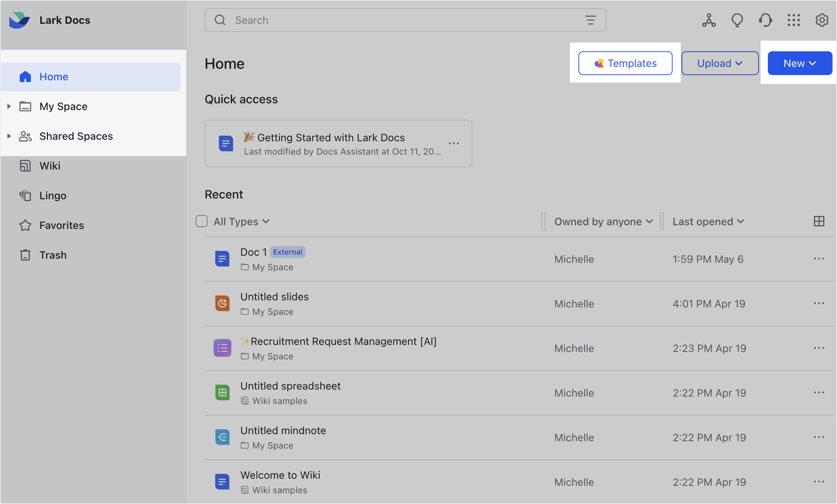Open the Wiki section in the sidebar
This screenshot has width=837, height=504.
(x=50, y=166)
